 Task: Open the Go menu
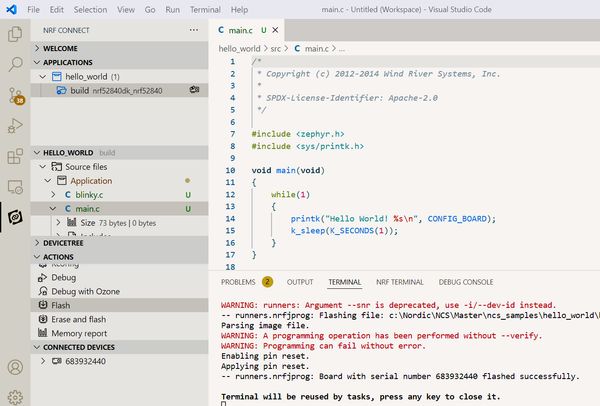click(150, 10)
